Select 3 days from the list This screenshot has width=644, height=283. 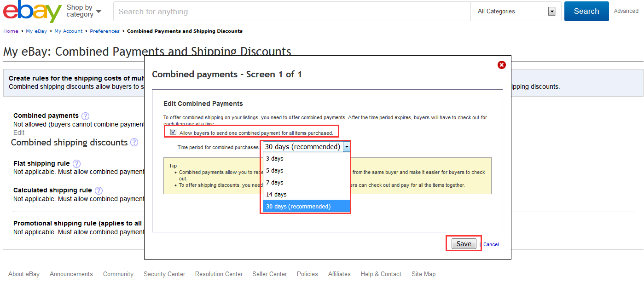pos(275,159)
